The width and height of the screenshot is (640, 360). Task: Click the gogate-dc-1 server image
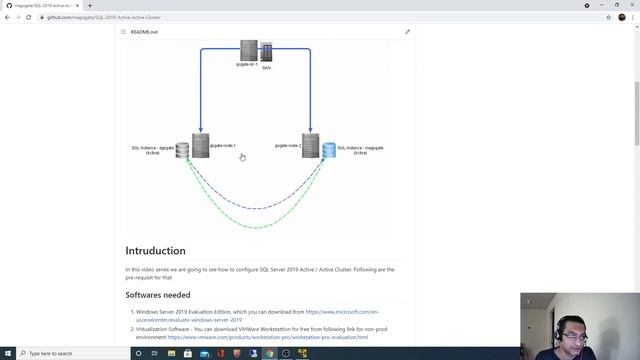pos(249,50)
